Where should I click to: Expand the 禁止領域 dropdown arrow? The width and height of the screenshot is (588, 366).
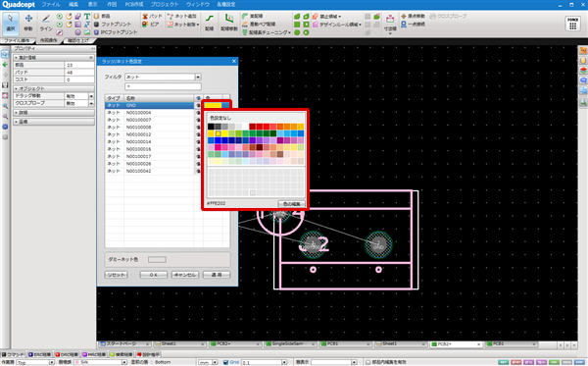340,17
